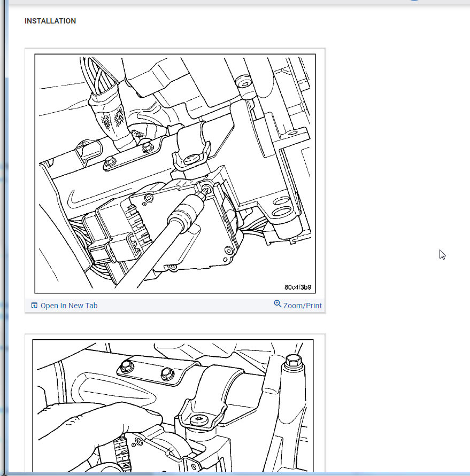The image size is (470, 476).
Task: Click the window icon beside Open In New Tab
Action: [x=34, y=305]
